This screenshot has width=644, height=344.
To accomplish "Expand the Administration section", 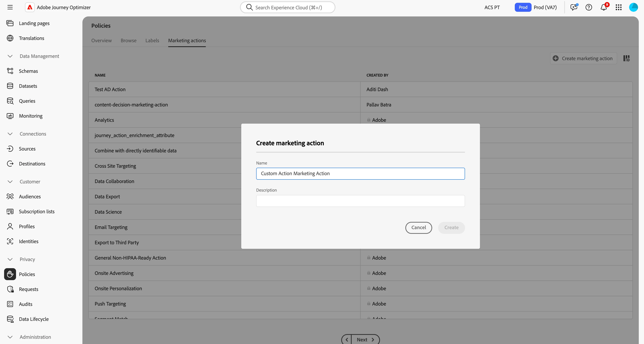I will coord(10,337).
